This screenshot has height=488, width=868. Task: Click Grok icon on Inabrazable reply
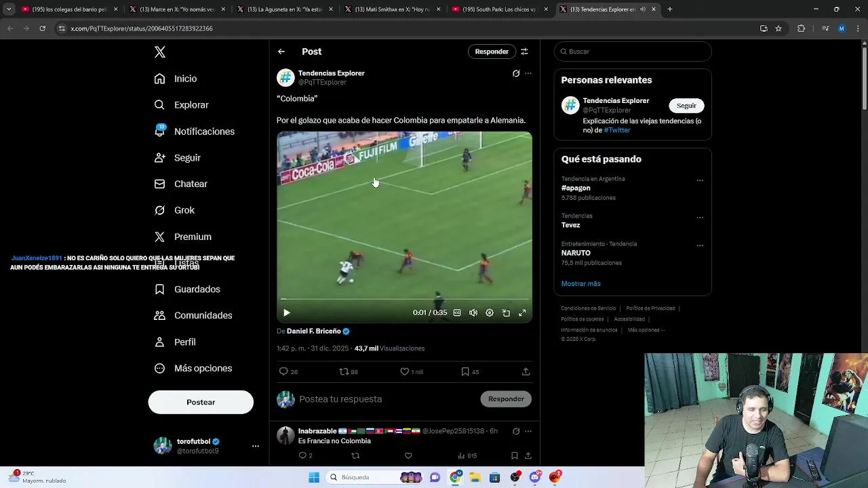tap(516, 431)
